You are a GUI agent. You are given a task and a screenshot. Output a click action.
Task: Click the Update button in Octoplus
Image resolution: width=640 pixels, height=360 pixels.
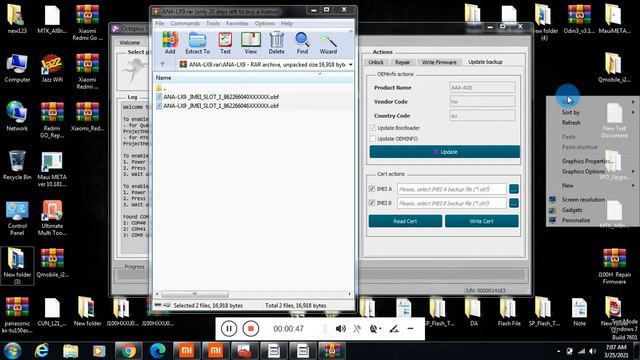pyautogui.click(x=444, y=151)
